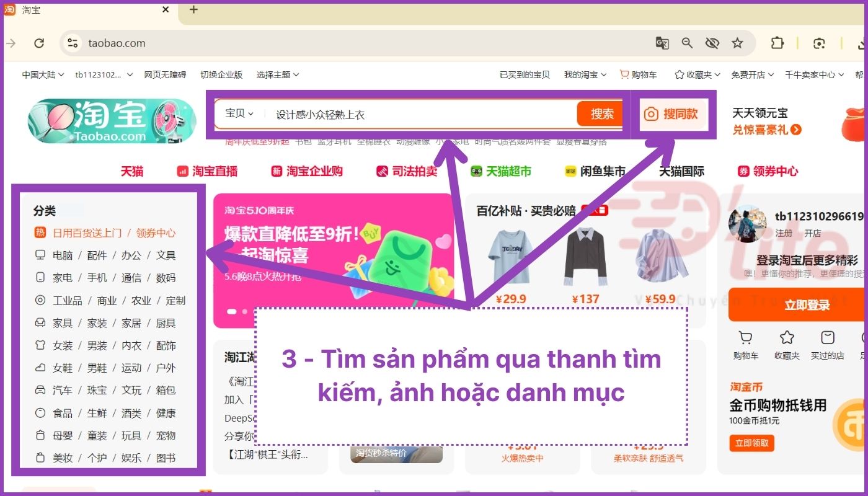This screenshot has width=868, height=496.
Task: Click into the search text field
Action: pyautogui.click(x=422, y=114)
